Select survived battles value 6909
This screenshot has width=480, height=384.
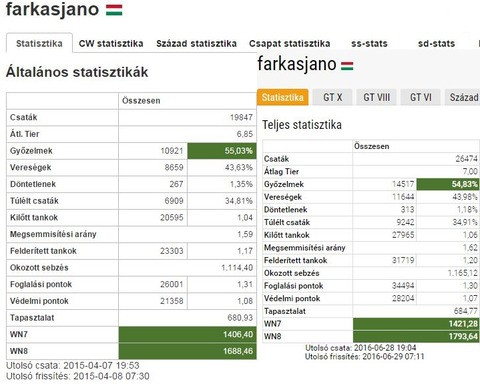click(x=174, y=201)
